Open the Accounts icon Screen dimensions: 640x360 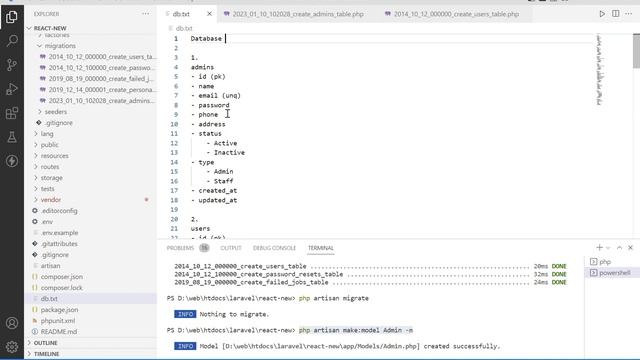pyautogui.click(x=12, y=323)
